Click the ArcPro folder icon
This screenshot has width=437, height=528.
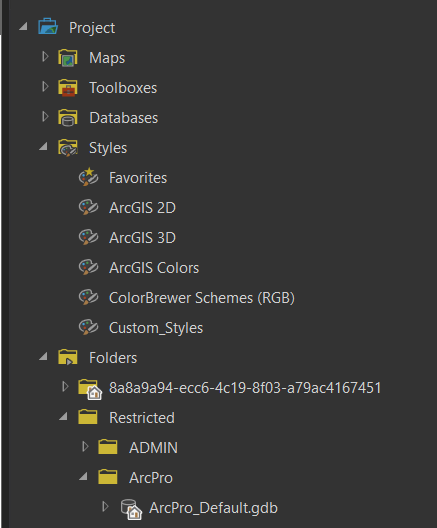pos(108,477)
